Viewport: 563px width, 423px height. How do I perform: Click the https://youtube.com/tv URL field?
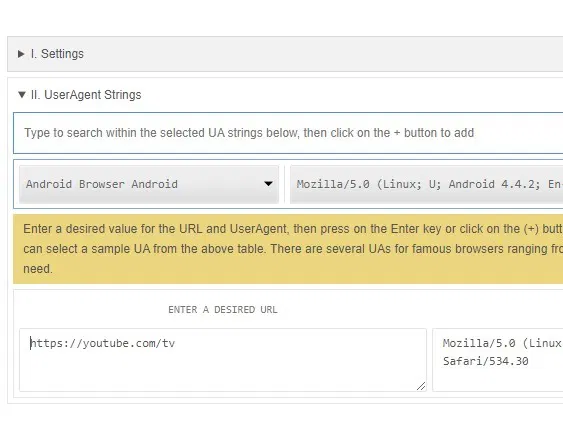(223, 360)
